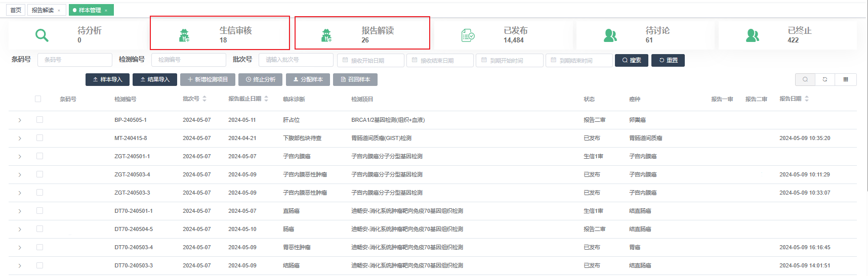Click the 已终止 users icon
This screenshot has height=276, width=868.
pos(753,35)
